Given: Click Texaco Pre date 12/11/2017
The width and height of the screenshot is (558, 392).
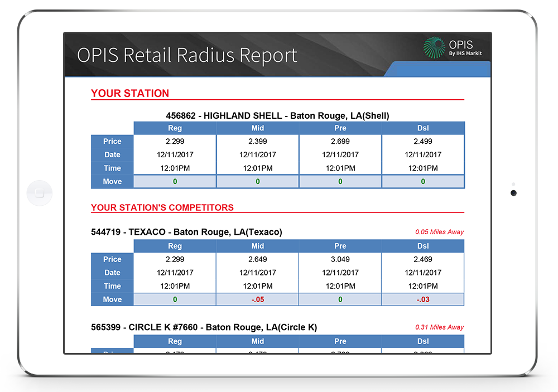Looking at the screenshot, I should pos(340,273).
